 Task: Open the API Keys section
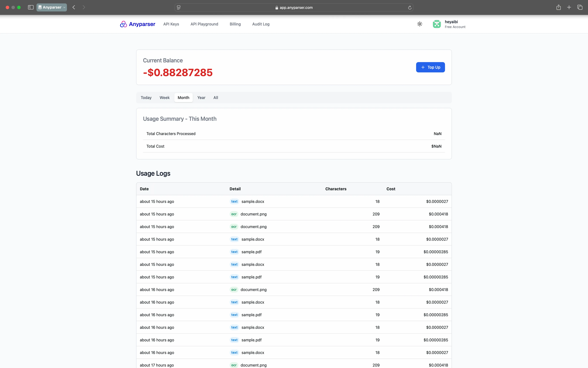click(171, 24)
